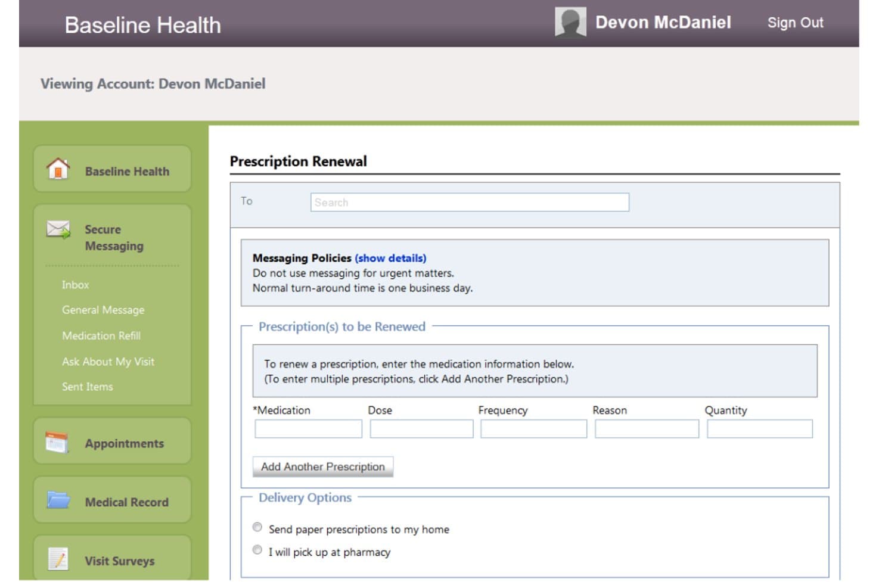Click the Baseline Health home icon
Viewport: 882px width, 588px height.
(58, 169)
